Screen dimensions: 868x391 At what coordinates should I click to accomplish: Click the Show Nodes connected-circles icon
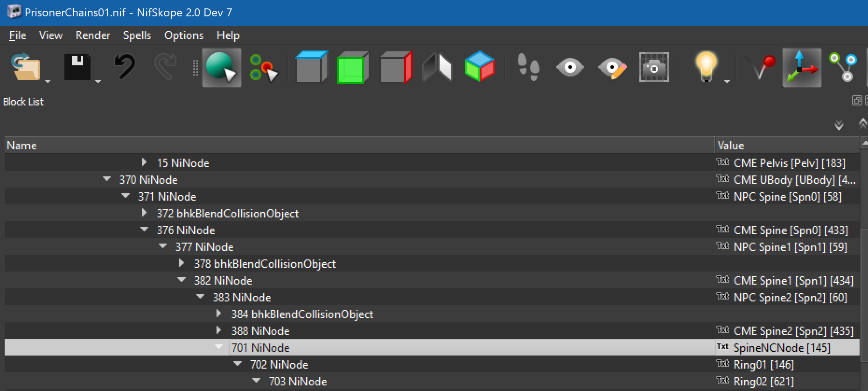coord(843,67)
